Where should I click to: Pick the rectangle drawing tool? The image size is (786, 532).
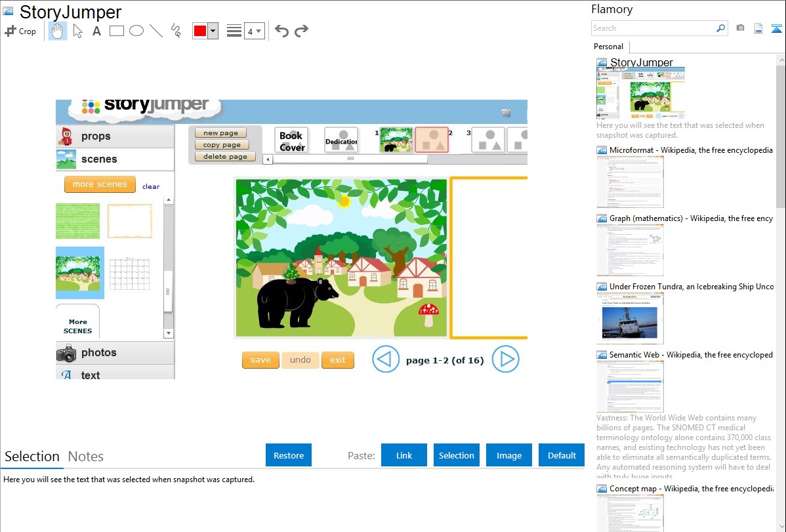116,31
